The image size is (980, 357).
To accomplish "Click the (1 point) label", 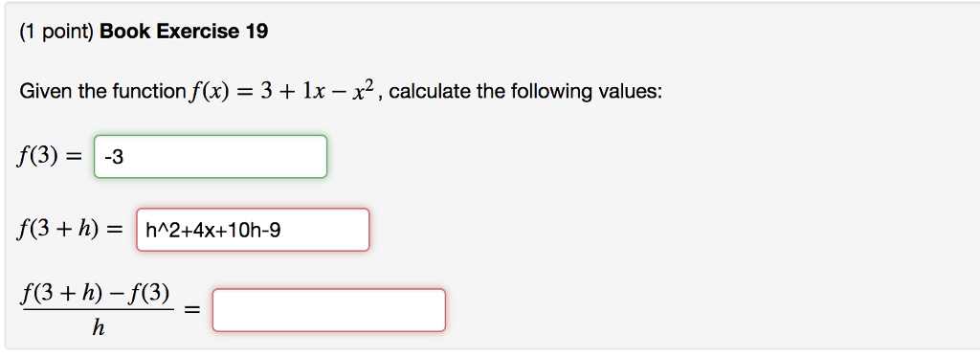I will 56,32.
